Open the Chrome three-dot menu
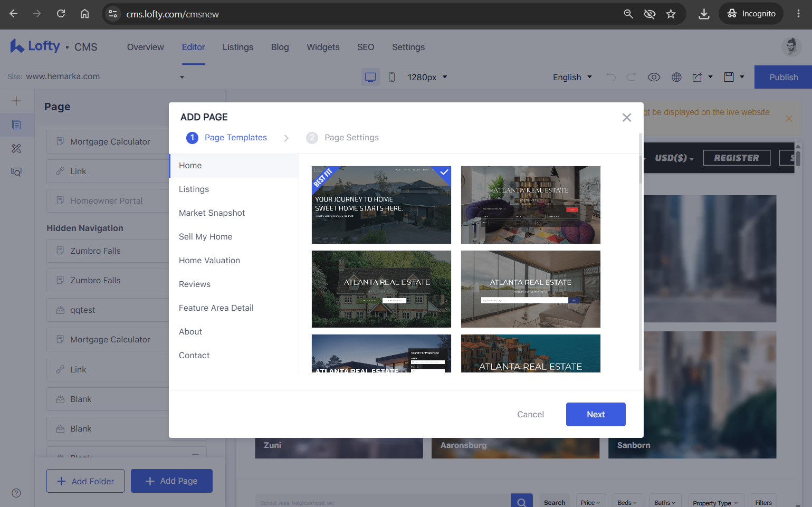The height and width of the screenshot is (507, 812). [798, 14]
